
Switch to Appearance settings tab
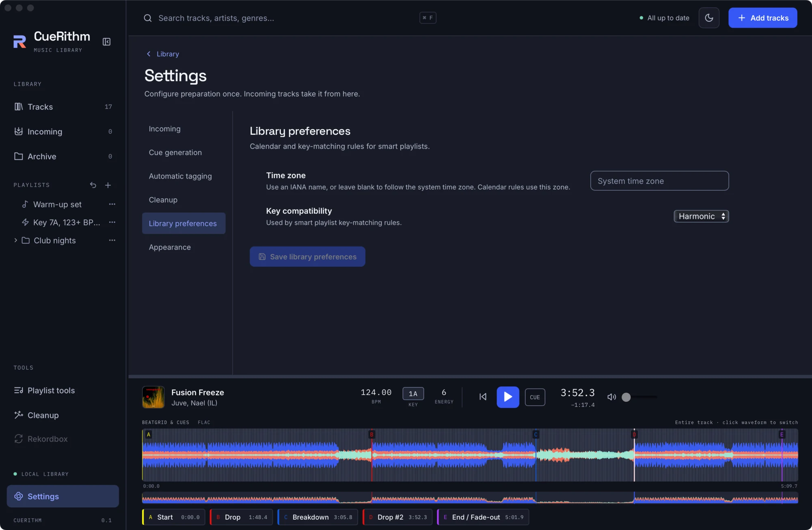[184, 247]
